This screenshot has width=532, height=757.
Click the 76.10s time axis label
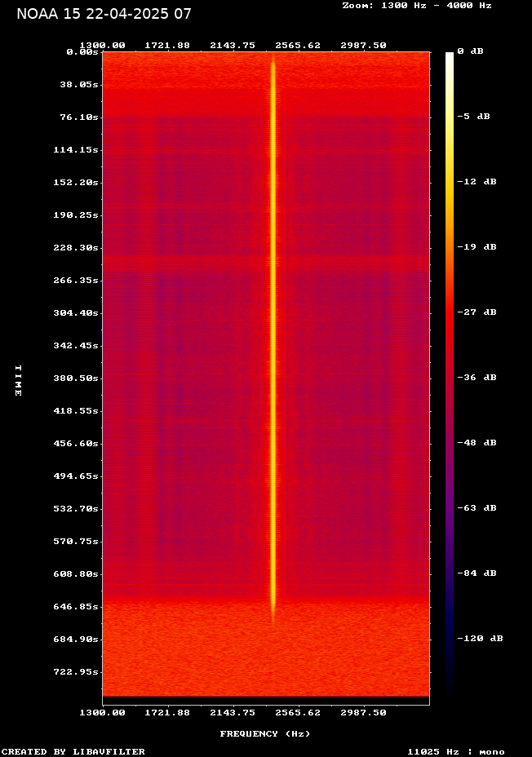click(79, 117)
